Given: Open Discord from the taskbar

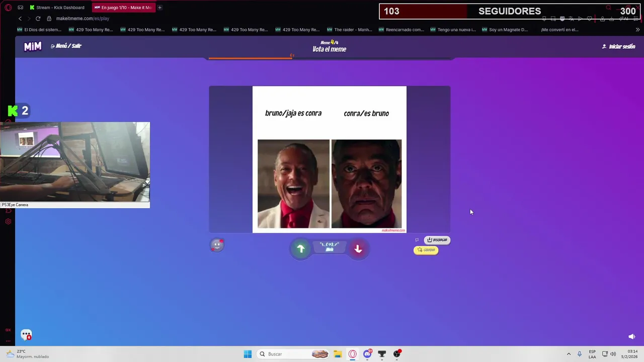Looking at the screenshot, I should click(x=368, y=354).
